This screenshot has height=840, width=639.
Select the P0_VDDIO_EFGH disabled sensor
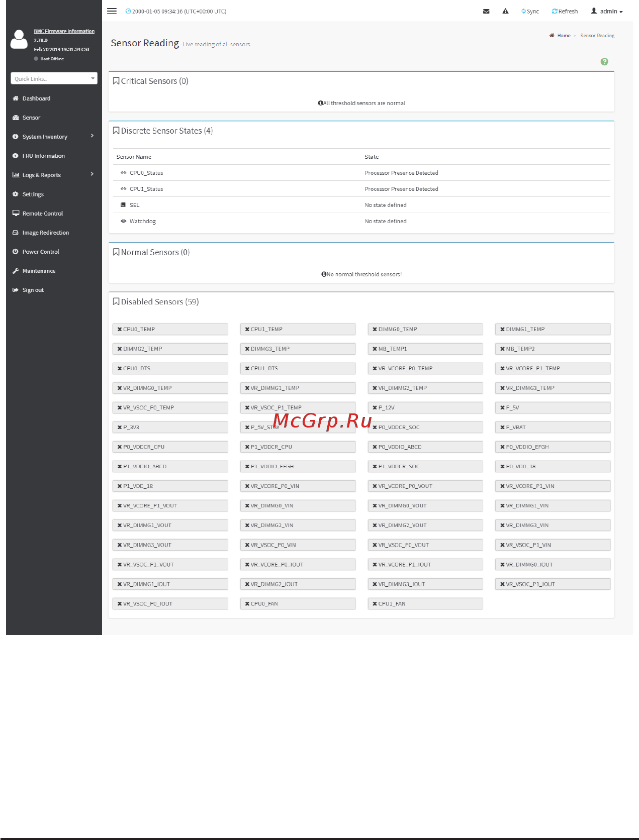point(553,447)
